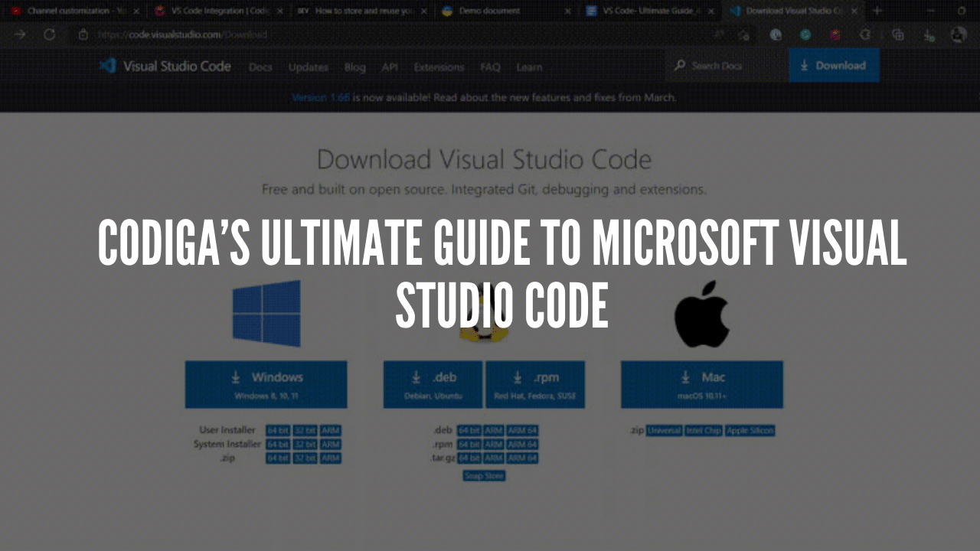Switch to VS Code- Ultimate Guide tab
The width and height of the screenshot is (980, 551).
pos(649,11)
